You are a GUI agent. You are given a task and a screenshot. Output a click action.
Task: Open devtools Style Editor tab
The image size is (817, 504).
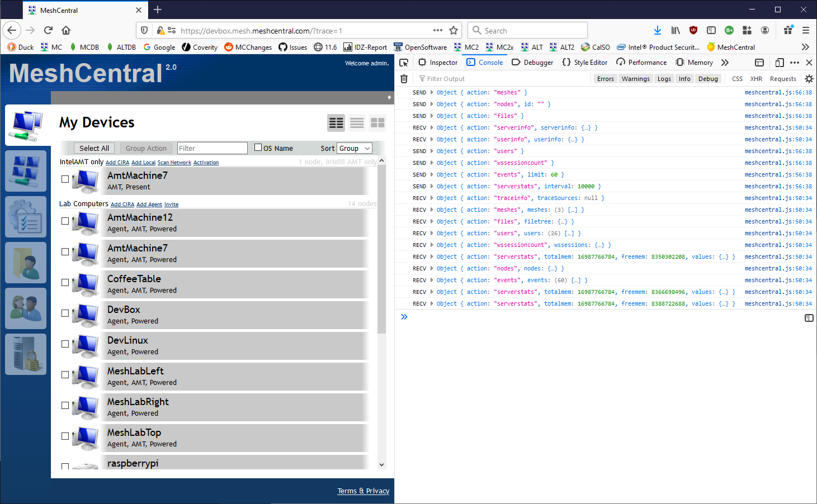[585, 63]
